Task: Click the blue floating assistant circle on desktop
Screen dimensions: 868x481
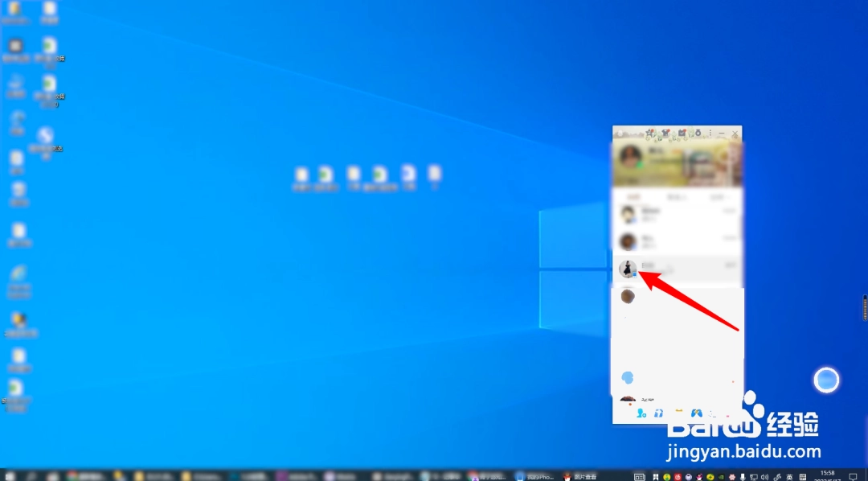Action: [826, 380]
